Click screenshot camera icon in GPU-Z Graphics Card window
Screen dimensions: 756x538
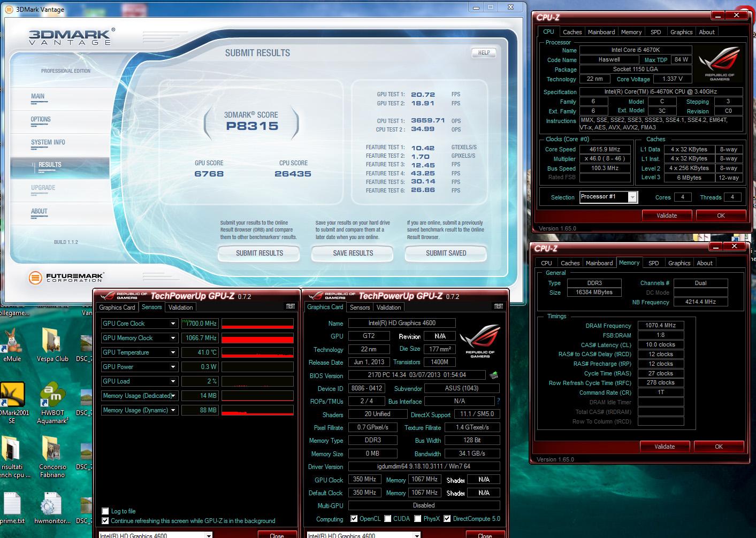(x=498, y=306)
